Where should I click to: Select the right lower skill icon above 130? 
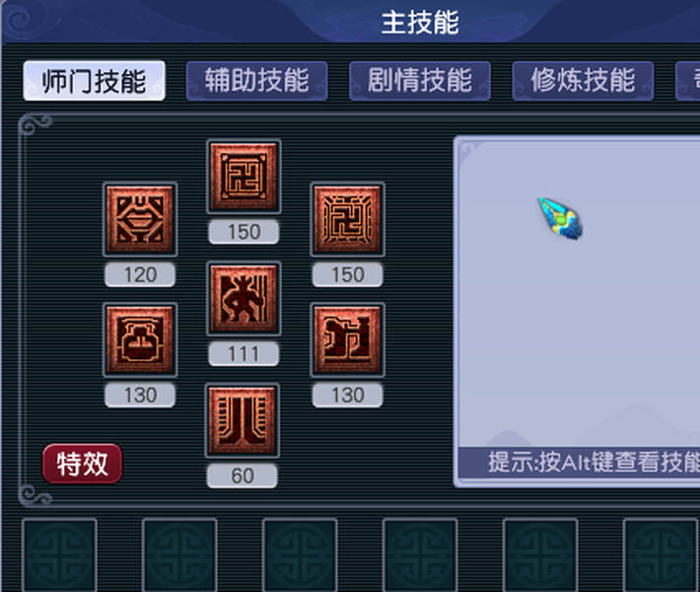(x=347, y=340)
